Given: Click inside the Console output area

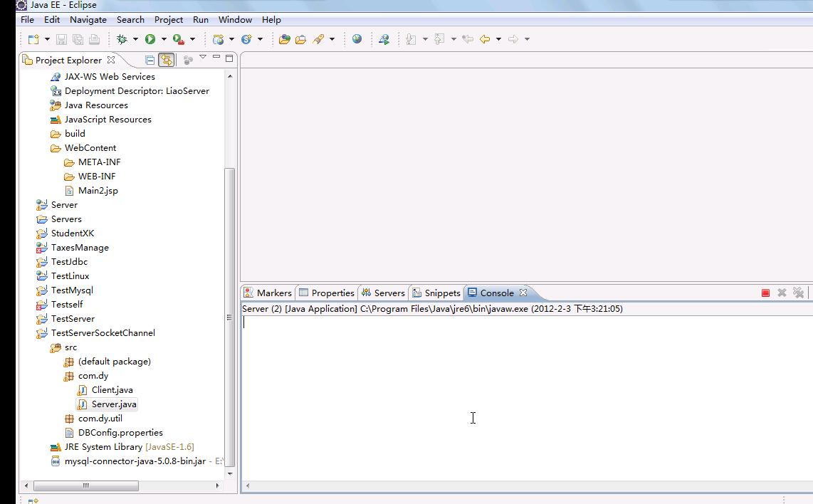Looking at the screenshot, I should 527,397.
